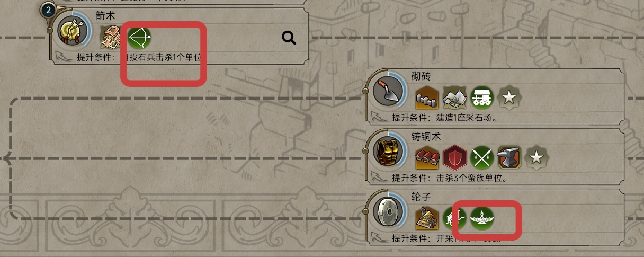Click the 铸铜术 boost condition text
The image size is (644, 257).
pyautogui.click(x=449, y=178)
